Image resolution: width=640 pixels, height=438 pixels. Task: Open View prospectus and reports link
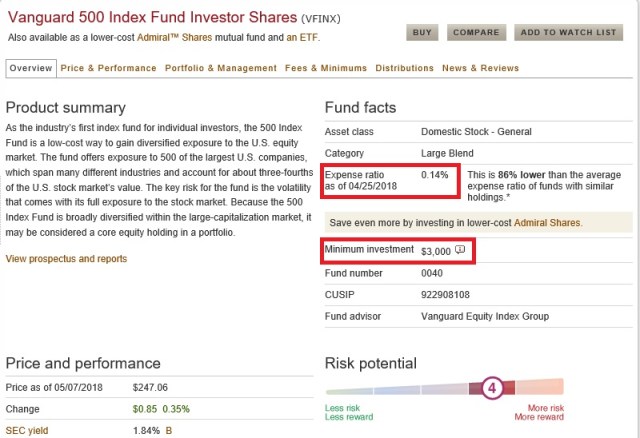point(66,259)
